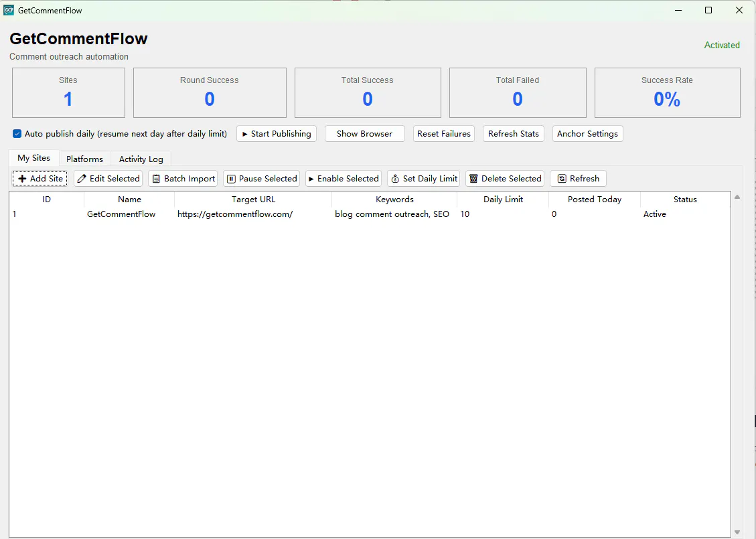Screen dimensions: 756x539
Task: Click the play triangle on Start Publishing
Action: (245, 134)
